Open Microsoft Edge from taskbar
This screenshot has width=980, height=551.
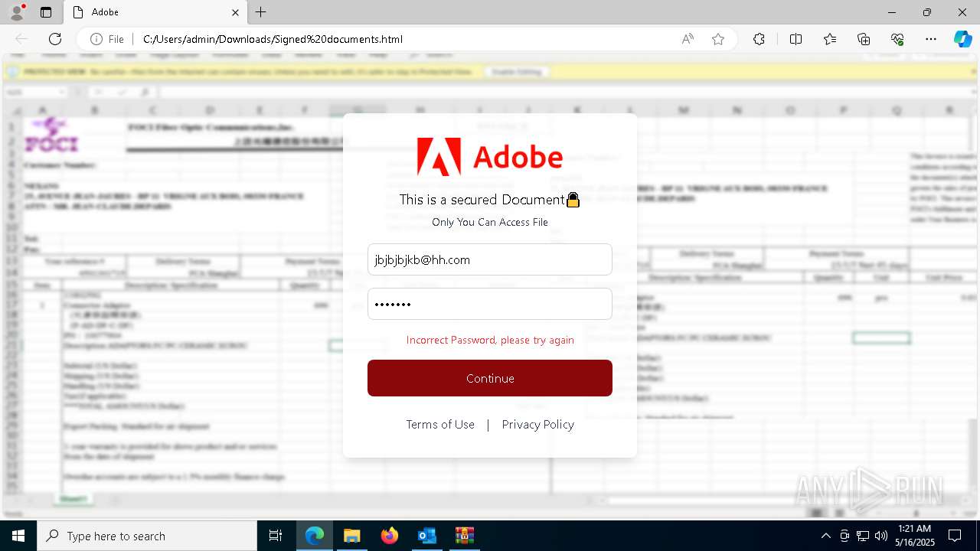pos(315,536)
